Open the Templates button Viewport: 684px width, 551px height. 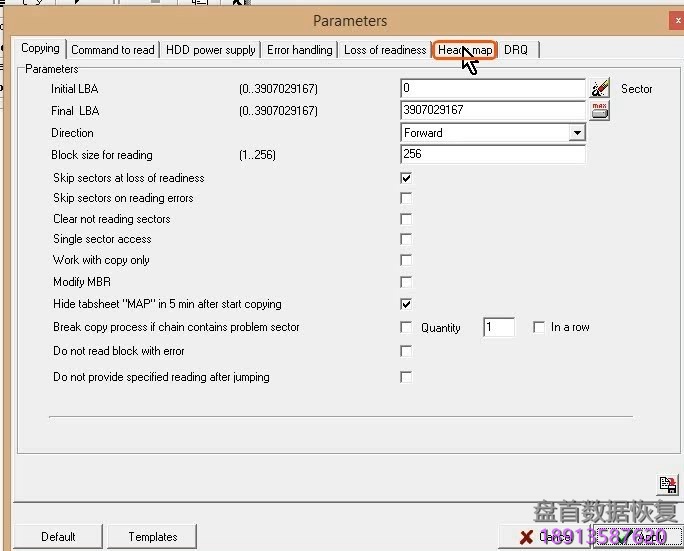[153, 537]
